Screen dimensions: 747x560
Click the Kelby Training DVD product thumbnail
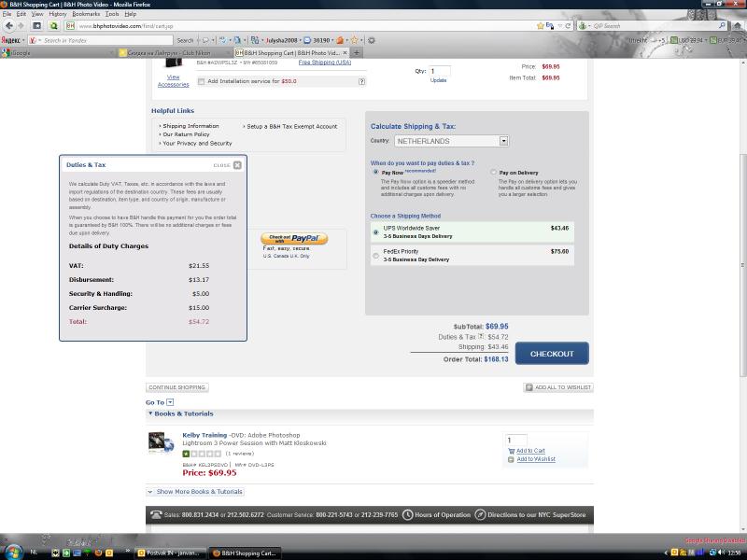161,442
